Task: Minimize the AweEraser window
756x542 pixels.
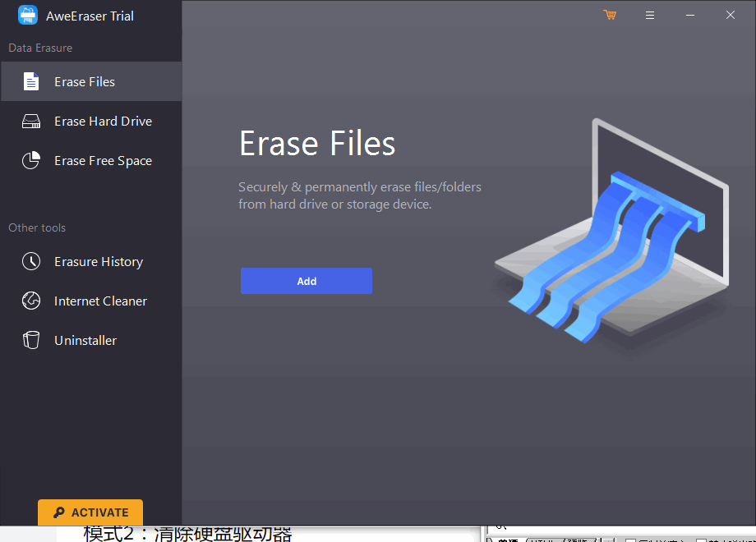Action: point(690,16)
